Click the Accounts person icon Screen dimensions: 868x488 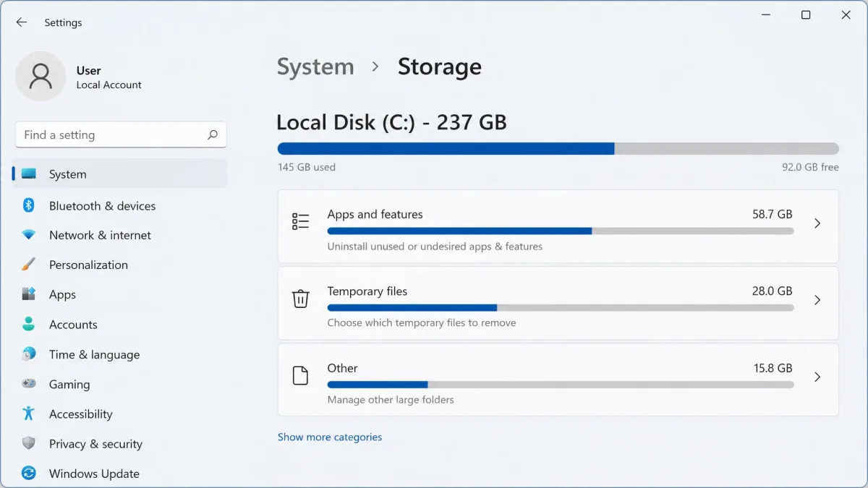29,324
